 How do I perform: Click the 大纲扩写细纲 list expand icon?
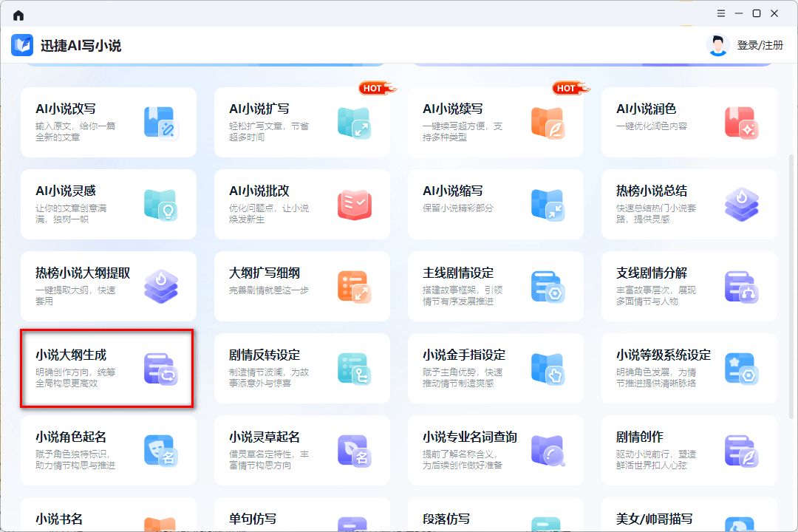click(x=354, y=286)
